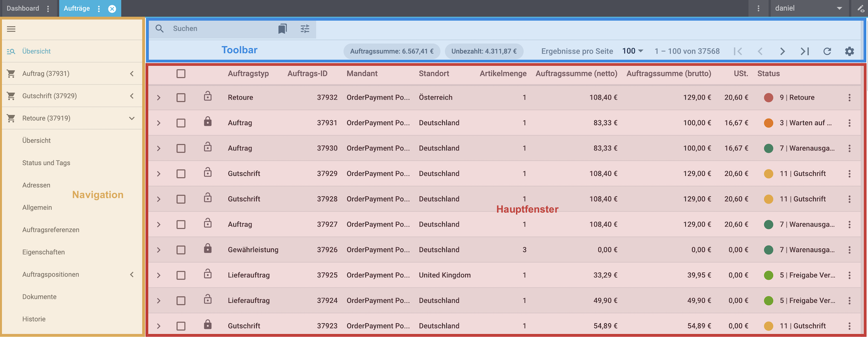Screen dimensions: 868x337
Task: Open saved search bookmarks icon
Action: (282, 29)
